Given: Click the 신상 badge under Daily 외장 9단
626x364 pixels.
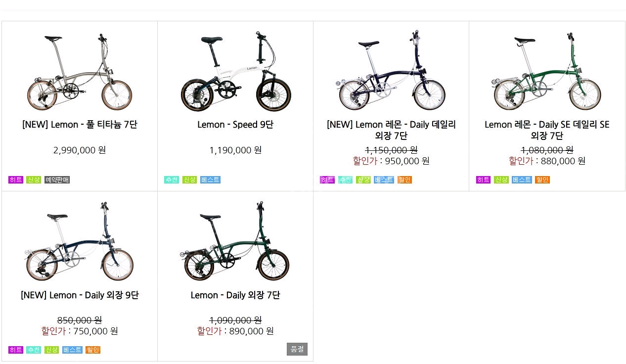Looking at the screenshot, I should click(51, 350).
